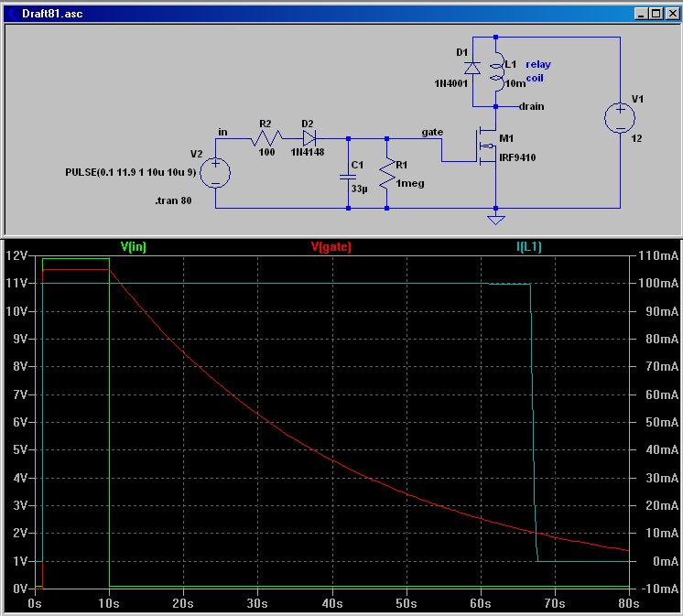Click the D2 1N4148 diode symbol
Viewport: 683px width, 616px height.
click(309, 138)
